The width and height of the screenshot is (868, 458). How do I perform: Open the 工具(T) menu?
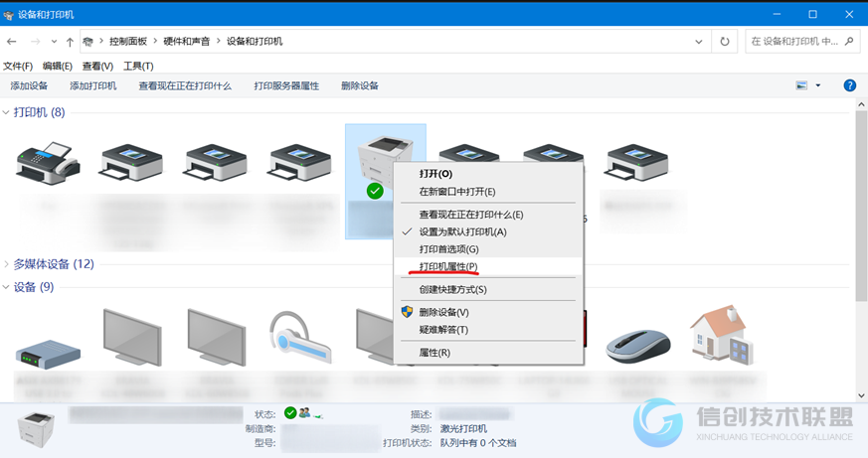[138, 67]
